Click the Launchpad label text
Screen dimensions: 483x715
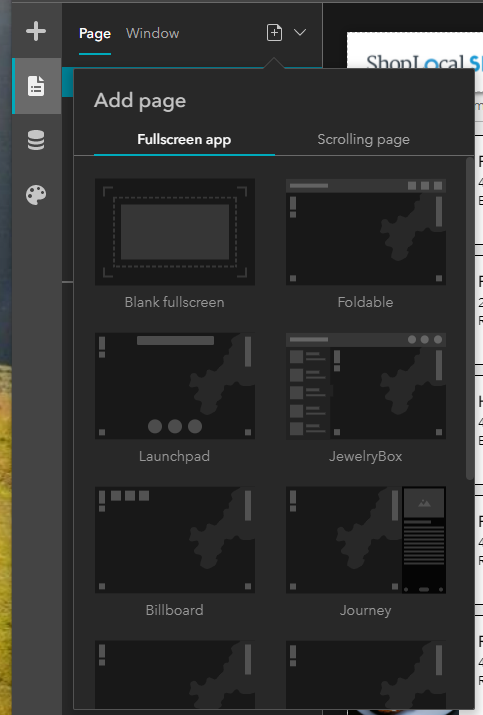(174, 456)
